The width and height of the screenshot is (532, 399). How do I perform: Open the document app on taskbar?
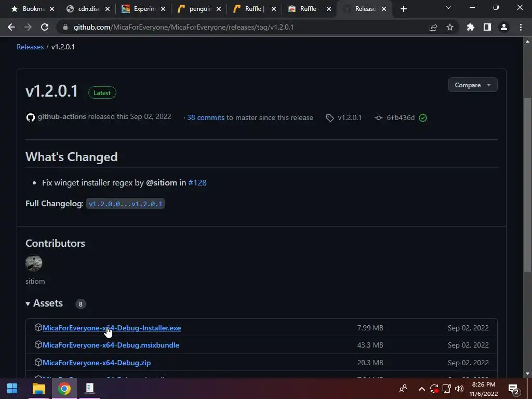pos(90,388)
